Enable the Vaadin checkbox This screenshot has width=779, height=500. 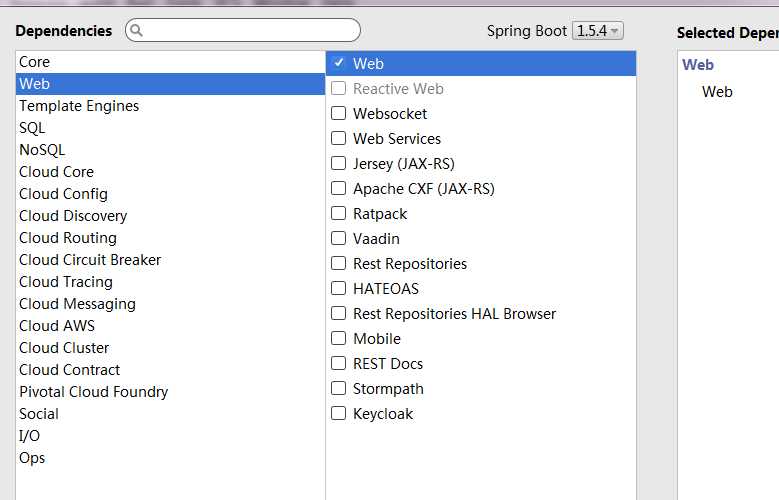tap(338, 239)
